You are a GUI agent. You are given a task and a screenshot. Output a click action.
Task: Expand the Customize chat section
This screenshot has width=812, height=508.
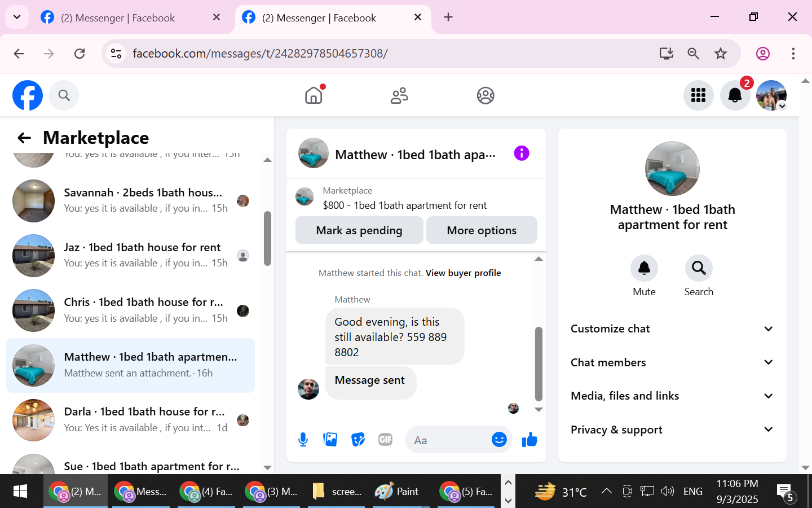(672, 329)
